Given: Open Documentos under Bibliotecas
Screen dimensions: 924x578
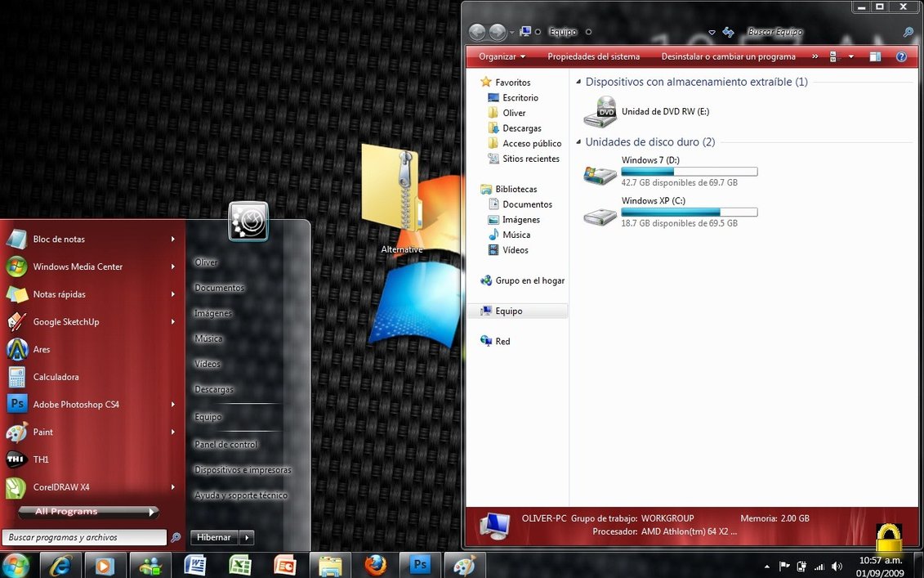Looking at the screenshot, I should click(x=527, y=204).
